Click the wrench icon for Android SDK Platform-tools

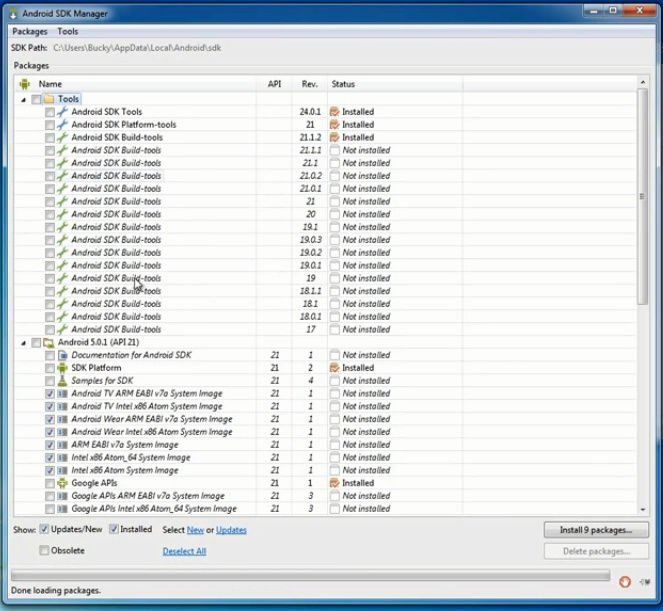[63, 124]
